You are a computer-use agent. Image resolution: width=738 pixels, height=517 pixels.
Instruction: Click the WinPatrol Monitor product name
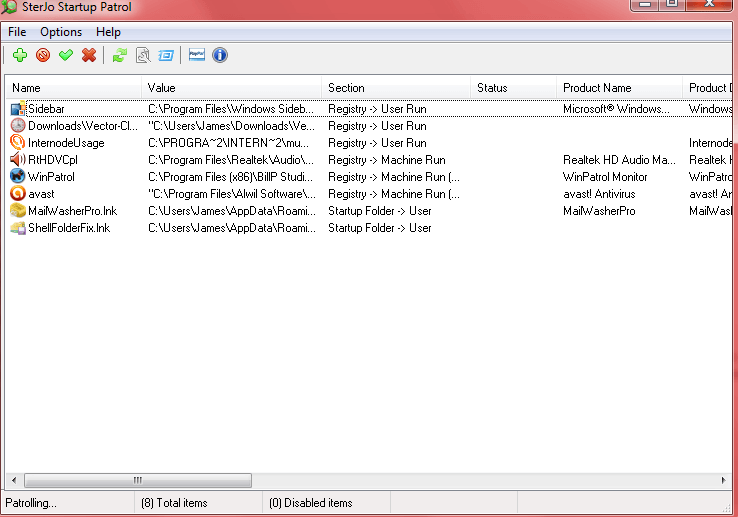(x=605, y=177)
